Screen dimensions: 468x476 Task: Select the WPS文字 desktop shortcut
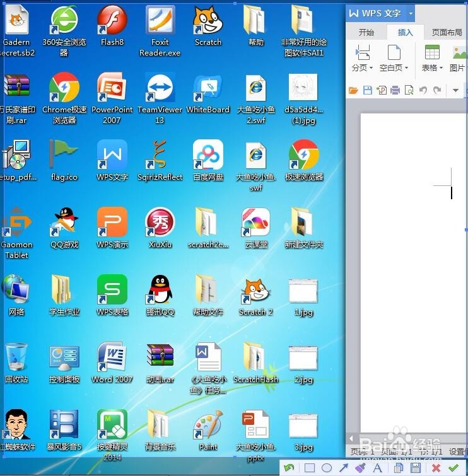pos(112,161)
